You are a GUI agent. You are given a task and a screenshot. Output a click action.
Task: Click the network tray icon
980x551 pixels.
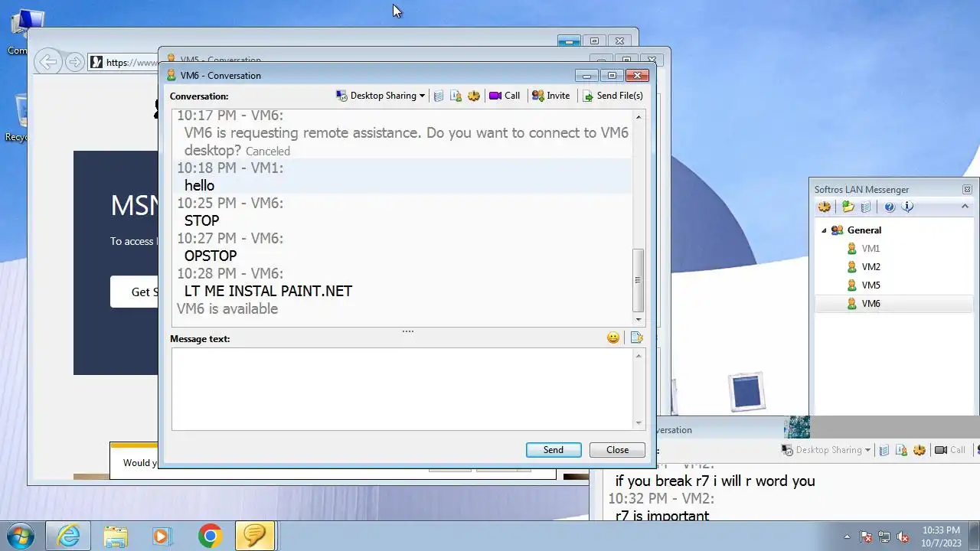(884, 536)
